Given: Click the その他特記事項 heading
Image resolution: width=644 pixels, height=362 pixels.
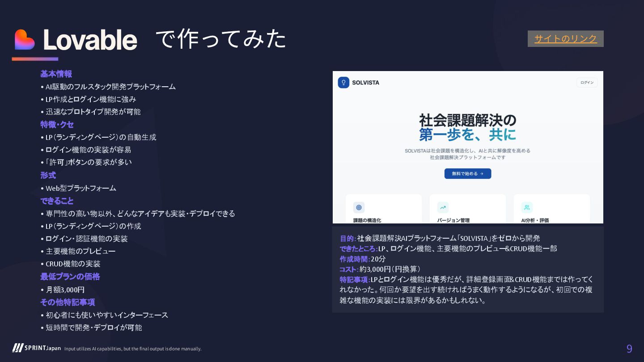Looking at the screenshot, I should coord(68,302).
